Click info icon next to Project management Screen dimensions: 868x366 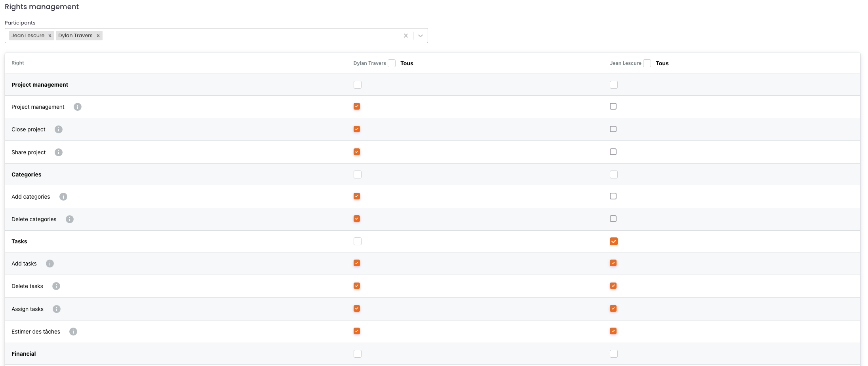click(78, 107)
